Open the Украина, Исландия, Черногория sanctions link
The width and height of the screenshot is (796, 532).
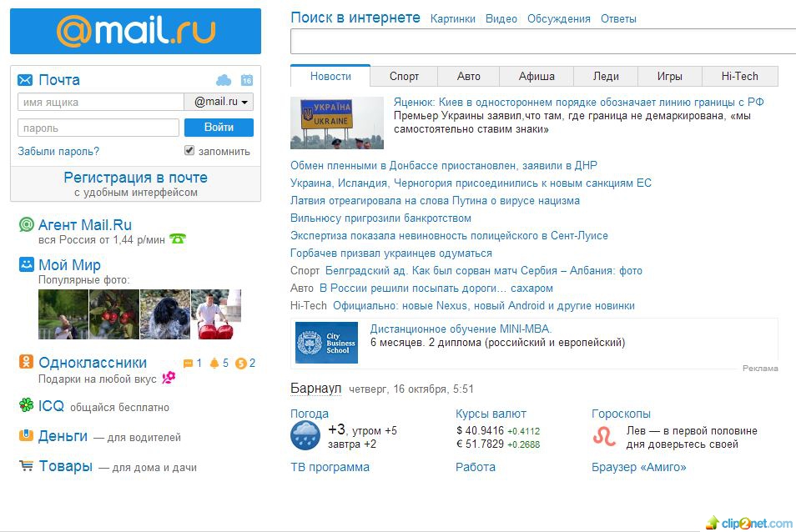tap(471, 183)
